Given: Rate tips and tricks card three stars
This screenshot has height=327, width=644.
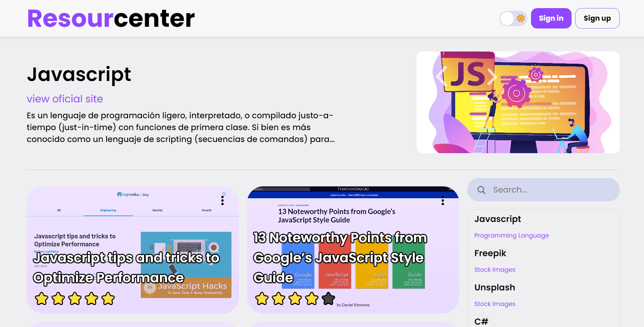Looking at the screenshot, I should point(75,299).
